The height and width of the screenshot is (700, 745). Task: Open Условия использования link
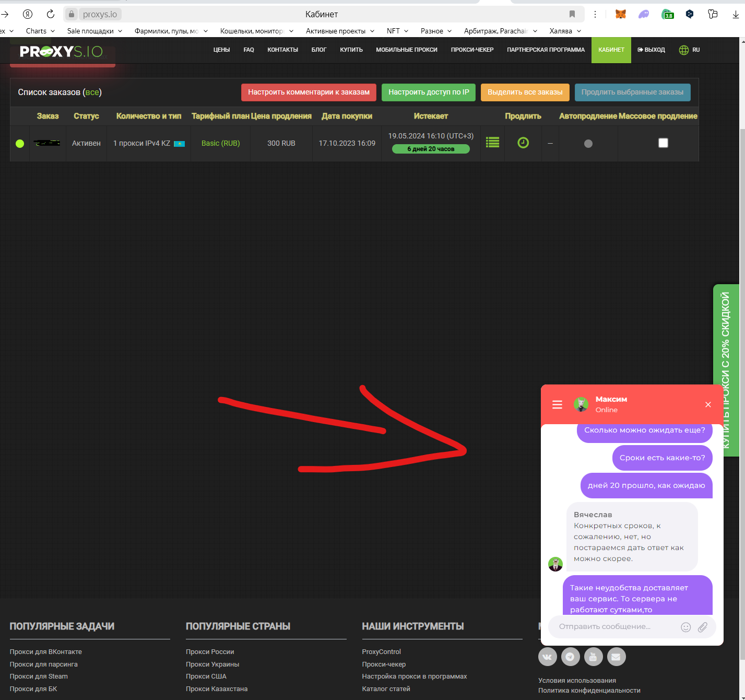577,681
